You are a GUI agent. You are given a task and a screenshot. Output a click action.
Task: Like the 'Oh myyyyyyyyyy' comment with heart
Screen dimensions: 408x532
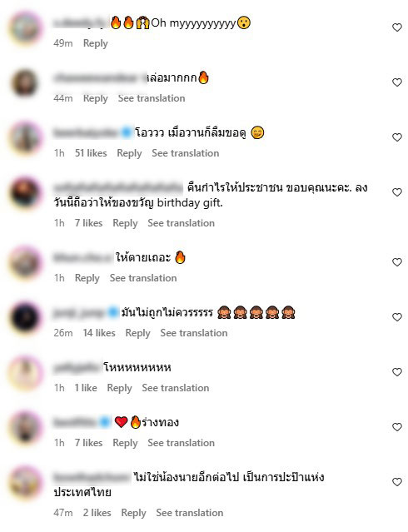397,27
